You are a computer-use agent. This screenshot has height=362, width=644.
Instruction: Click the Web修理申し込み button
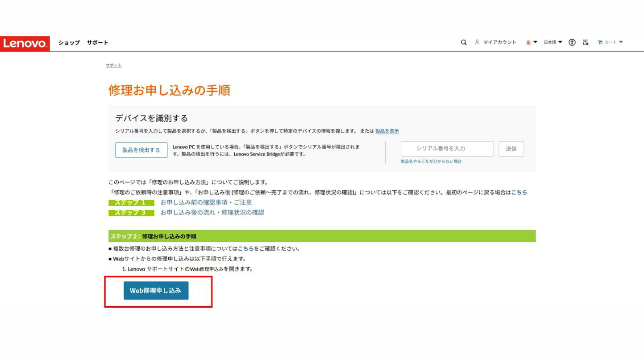(156, 291)
